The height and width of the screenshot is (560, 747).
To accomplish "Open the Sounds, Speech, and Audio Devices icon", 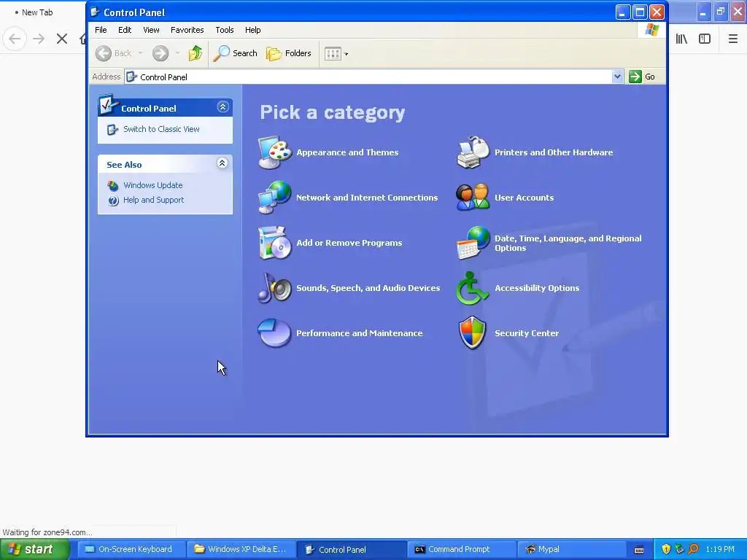I will (274, 287).
